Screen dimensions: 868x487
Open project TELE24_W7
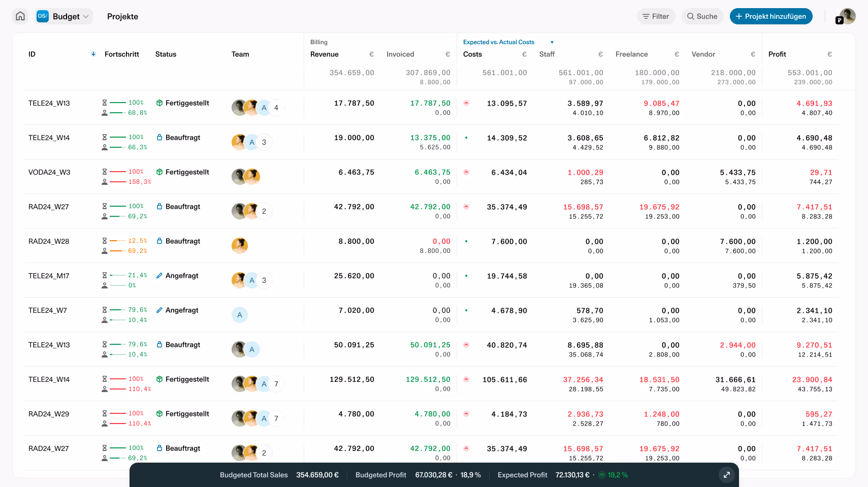coord(48,310)
